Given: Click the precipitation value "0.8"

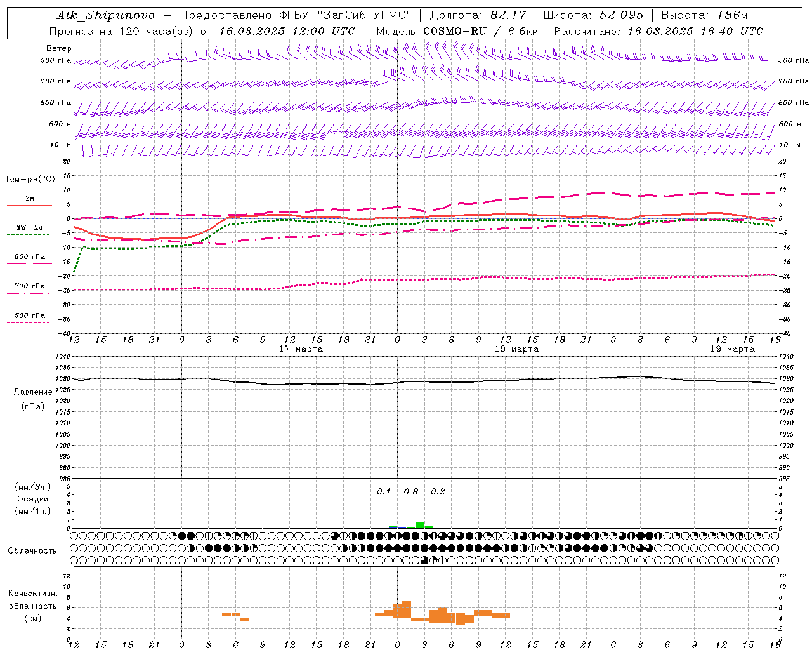Looking at the screenshot, I should pyautogui.click(x=411, y=492).
